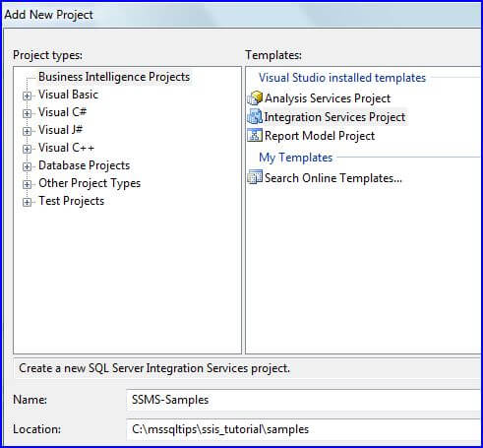Expand the Other Project Types node

[27, 184]
